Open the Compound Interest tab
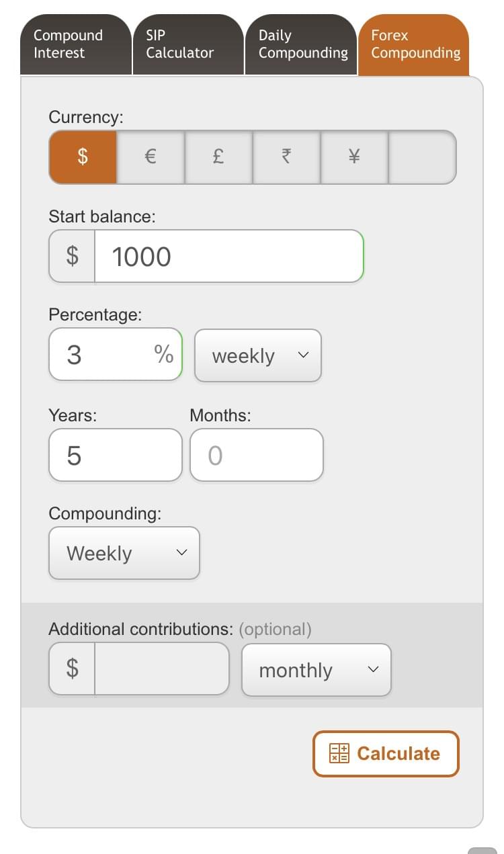Screen dimensions: 504x854 coord(75,44)
